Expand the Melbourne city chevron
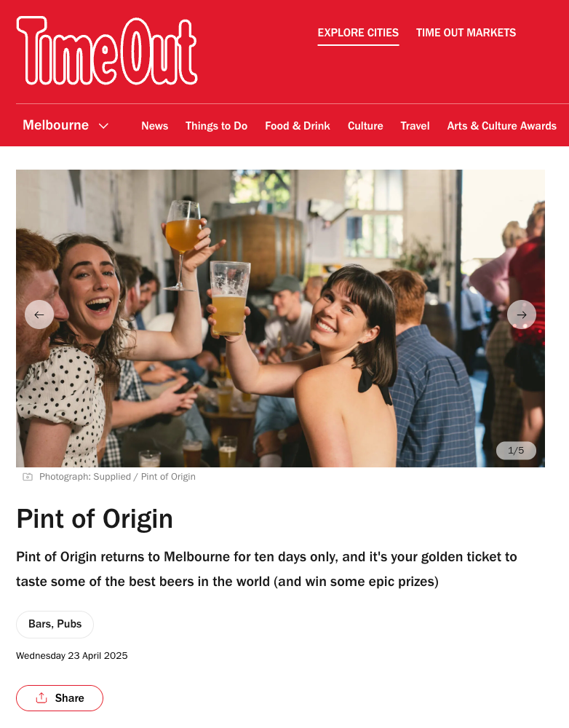Viewport: 569px width, 728px height. pyautogui.click(x=103, y=126)
